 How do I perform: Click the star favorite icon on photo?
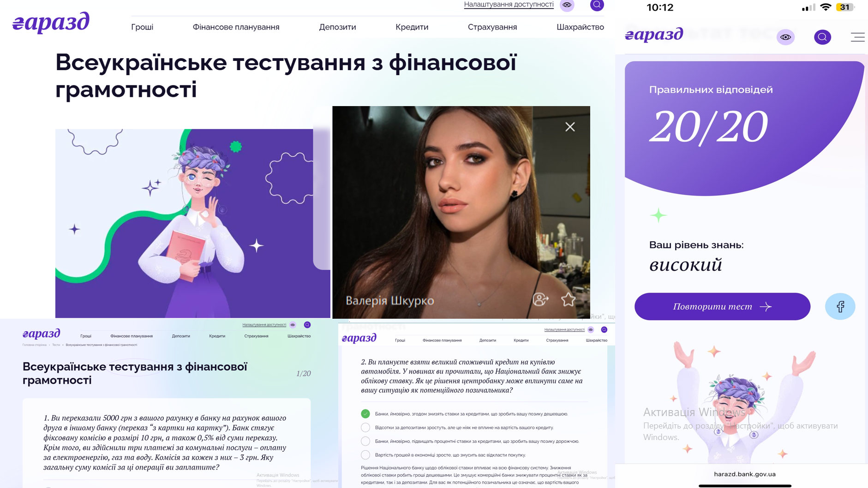pyautogui.click(x=568, y=300)
